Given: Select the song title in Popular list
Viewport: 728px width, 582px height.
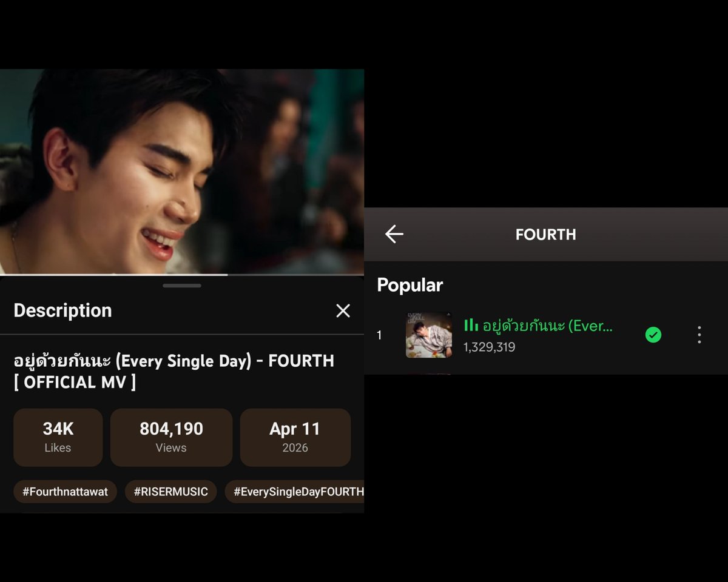Looking at the screenshot, I should coord(547,326).
